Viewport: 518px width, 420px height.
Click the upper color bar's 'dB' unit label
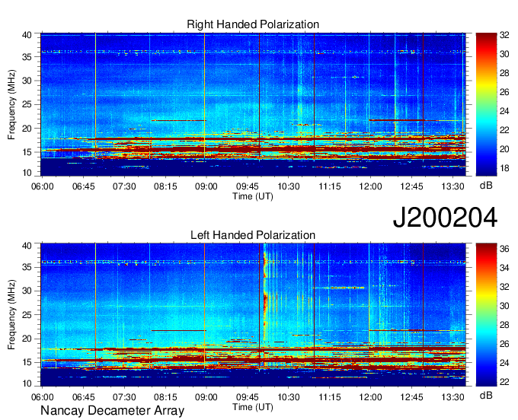pyautogui.click(x=486, y=186)
